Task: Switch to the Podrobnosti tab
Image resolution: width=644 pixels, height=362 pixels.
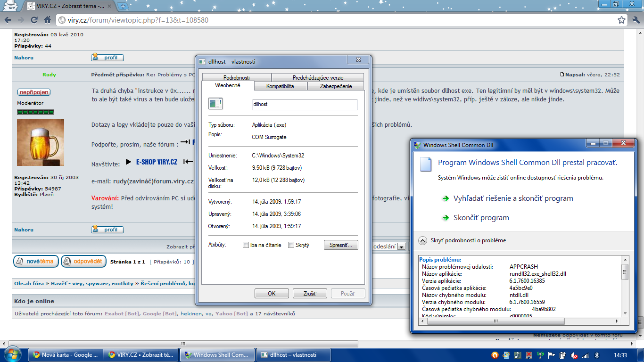Action: (237, 78)
